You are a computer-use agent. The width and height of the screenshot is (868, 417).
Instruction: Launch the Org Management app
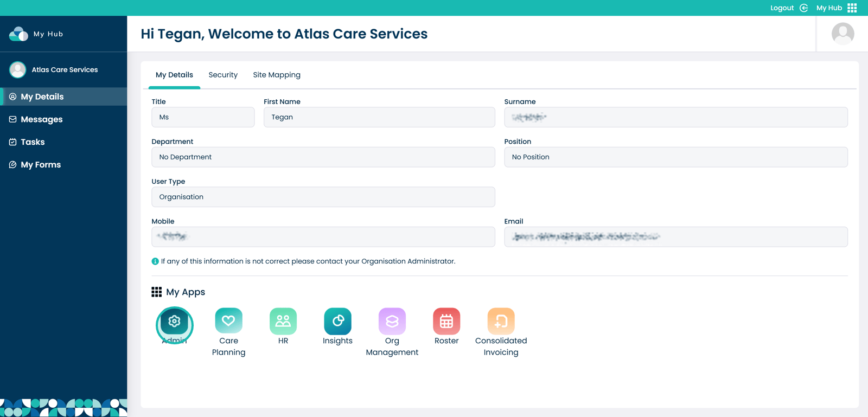pos(392,321)
